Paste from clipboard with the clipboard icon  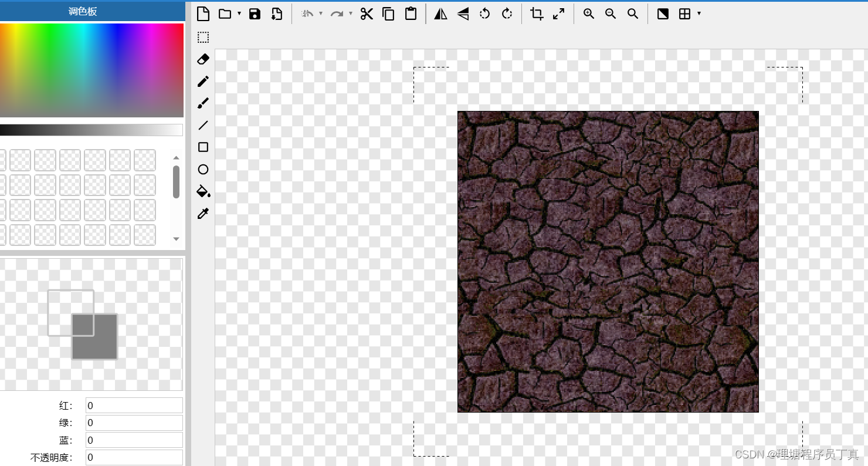click(x=411, y=13)
